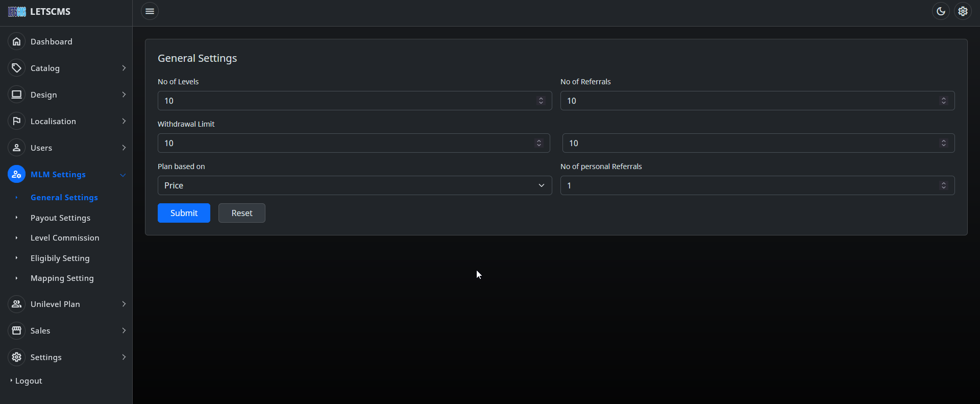Screen dimensions: 980x404
Task: Click the Catalog tag icon
Action: click(16, 68)
